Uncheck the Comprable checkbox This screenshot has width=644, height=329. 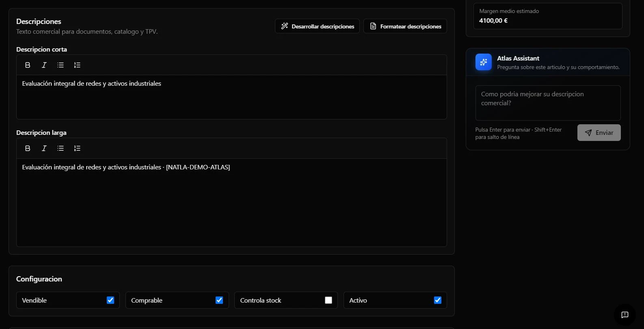219,300
